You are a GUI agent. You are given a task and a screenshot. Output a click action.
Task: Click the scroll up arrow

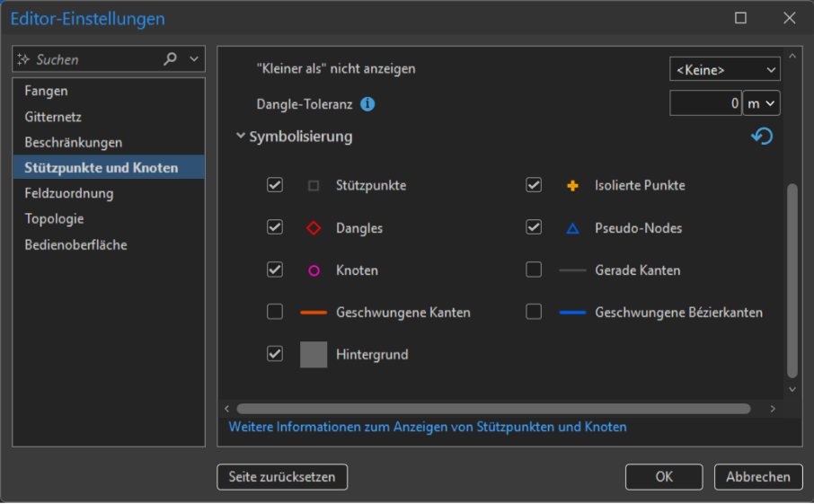coord(792,56)
